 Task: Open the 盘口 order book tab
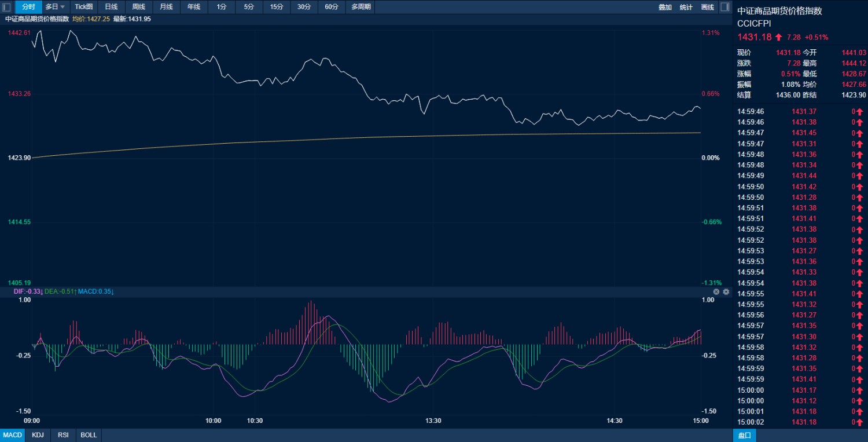[x=744, y=435]
